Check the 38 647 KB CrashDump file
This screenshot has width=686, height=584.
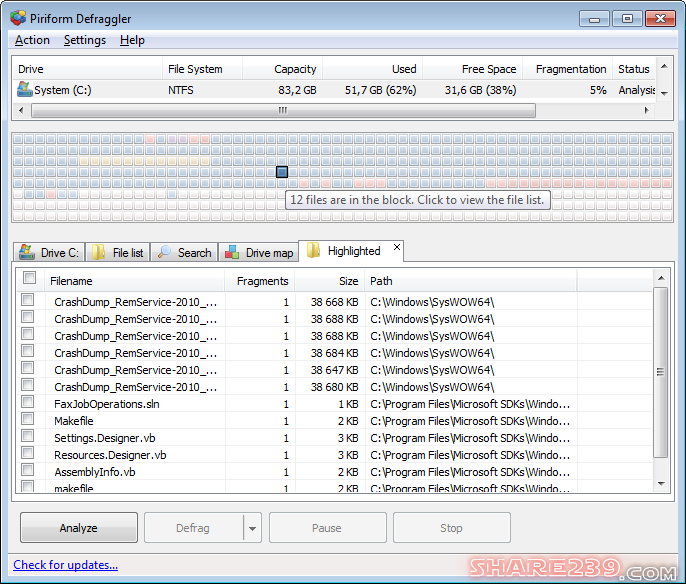tap(28, 367)
